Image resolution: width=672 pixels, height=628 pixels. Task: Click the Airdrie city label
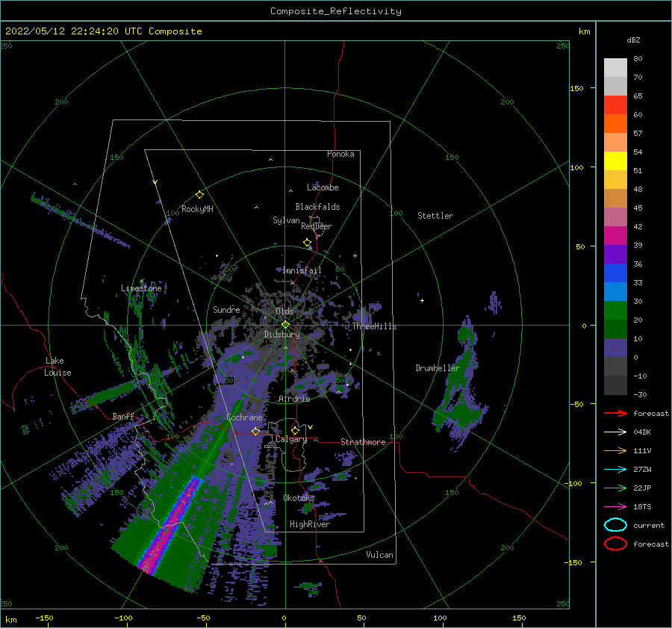[x=294, y=399]
